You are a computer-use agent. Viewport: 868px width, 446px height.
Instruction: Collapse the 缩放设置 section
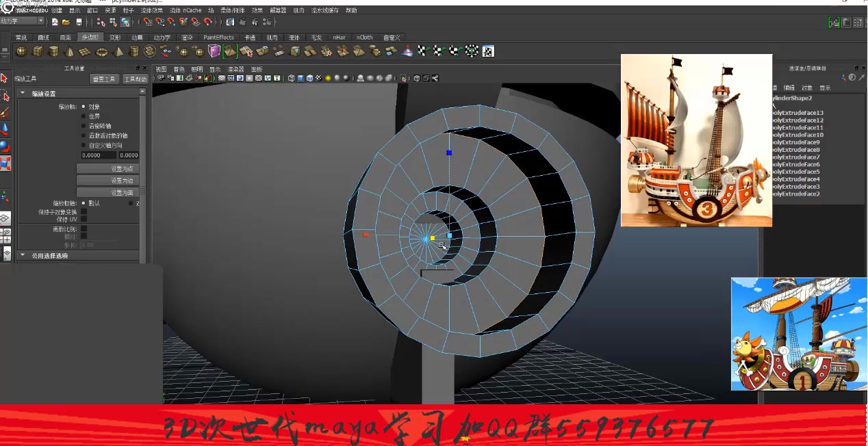point(23,93)
